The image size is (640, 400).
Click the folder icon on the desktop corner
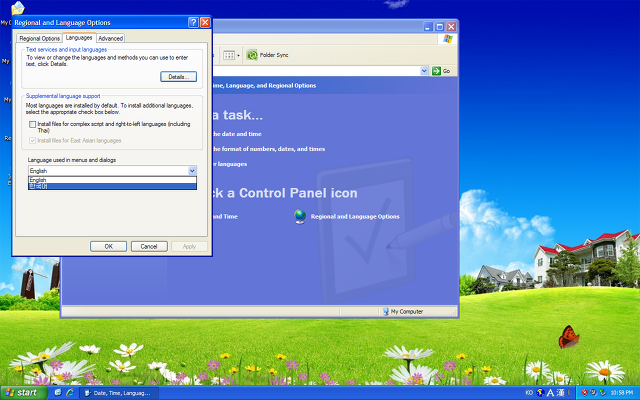tap(18, 8)
